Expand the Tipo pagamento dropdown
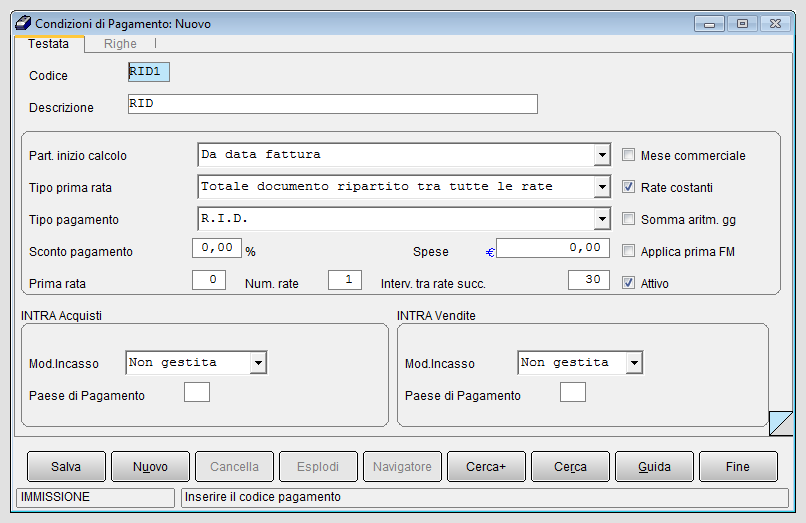The image size is (806, 523). (x=602, y=219)
